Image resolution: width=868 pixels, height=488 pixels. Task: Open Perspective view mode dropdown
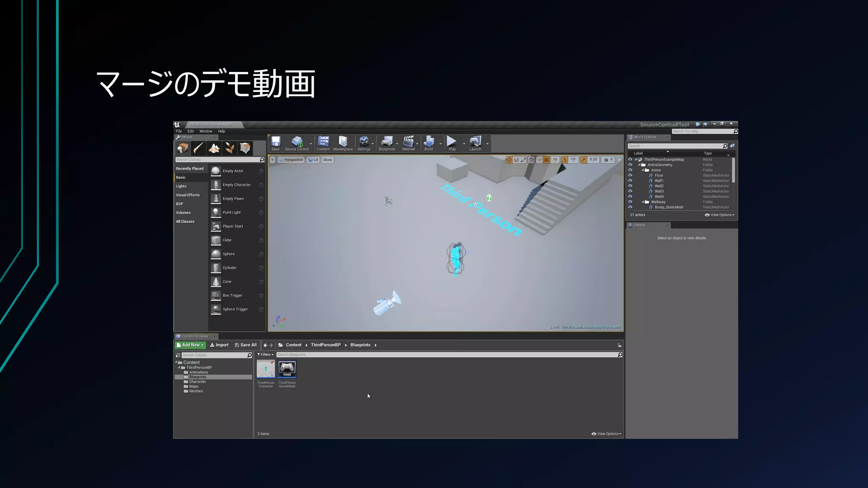pyautogui.click(x=291, y=160)
